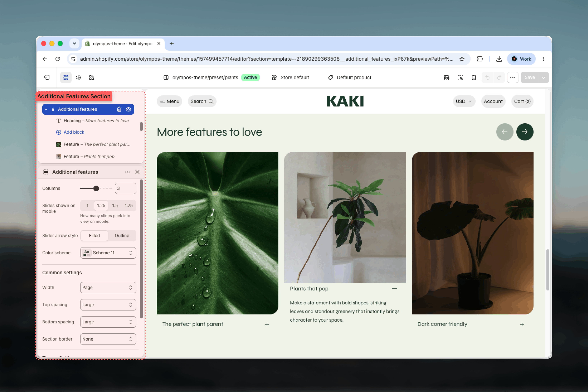This screenshot has width=588, height=392.
Task: Open the storefront Menu button
Action: (170, 101)
